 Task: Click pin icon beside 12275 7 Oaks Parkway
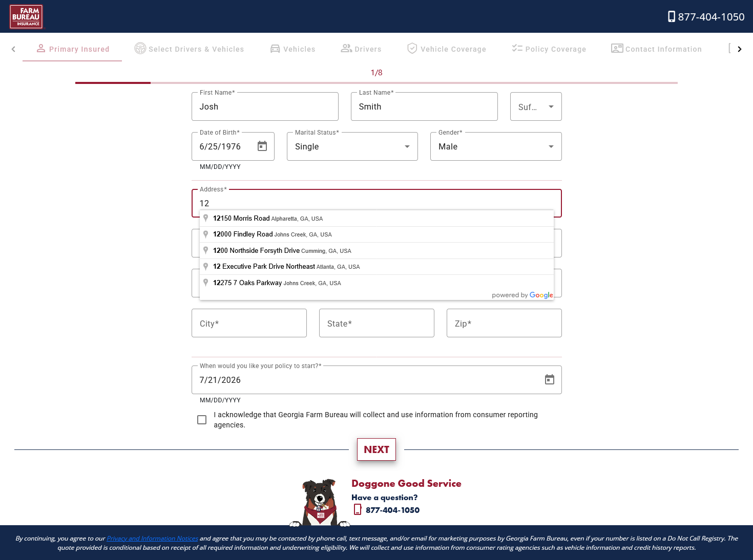click(206, 283)
